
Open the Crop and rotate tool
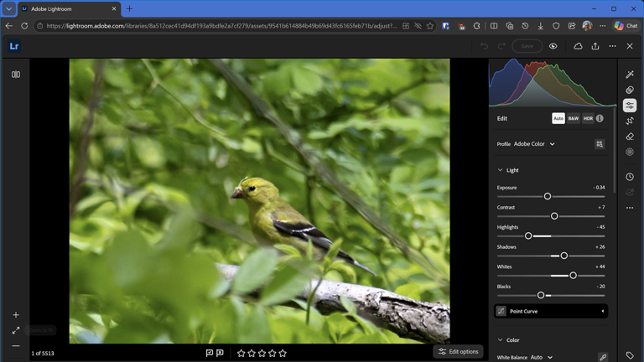coord(630,121)
